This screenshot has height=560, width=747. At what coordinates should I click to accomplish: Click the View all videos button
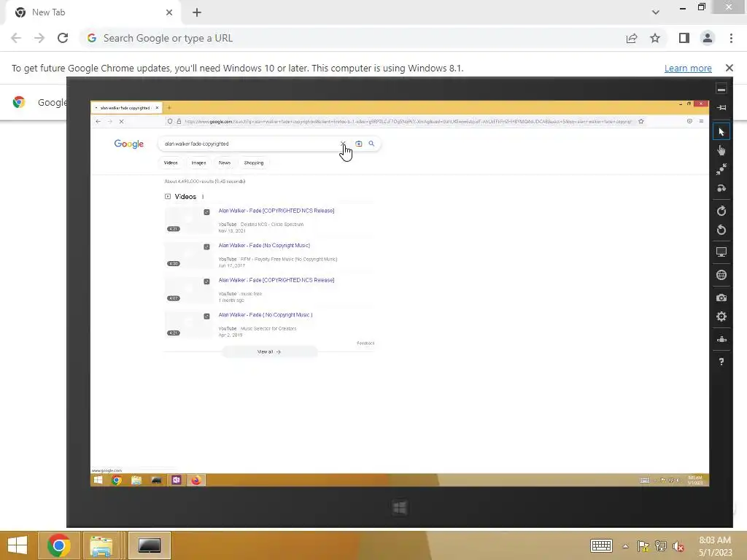coord(269,352)
